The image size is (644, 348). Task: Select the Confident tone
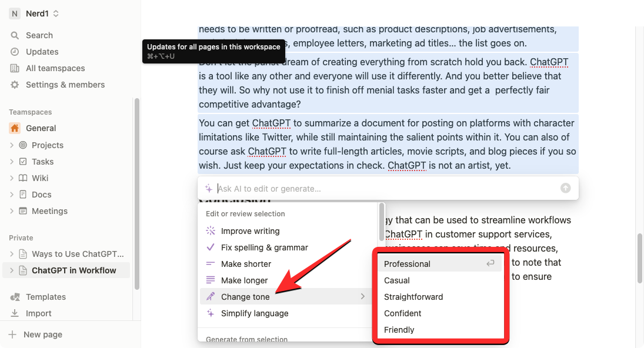440,313
